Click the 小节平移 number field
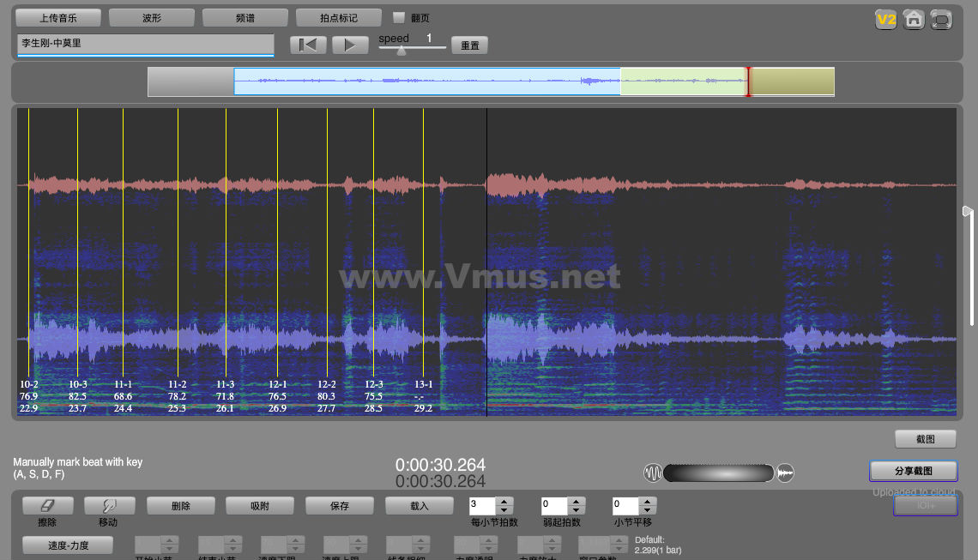978x560 pixels. coord(625,505)
